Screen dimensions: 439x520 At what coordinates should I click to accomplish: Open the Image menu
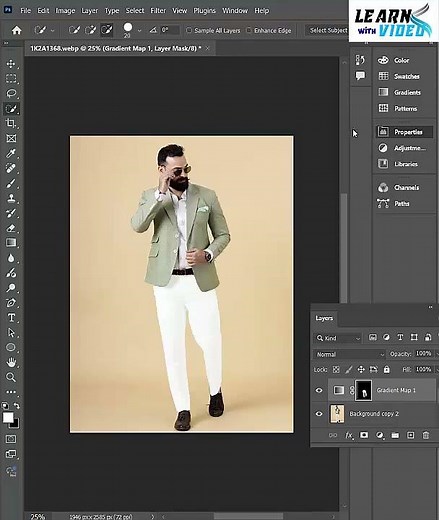point(65,11)
